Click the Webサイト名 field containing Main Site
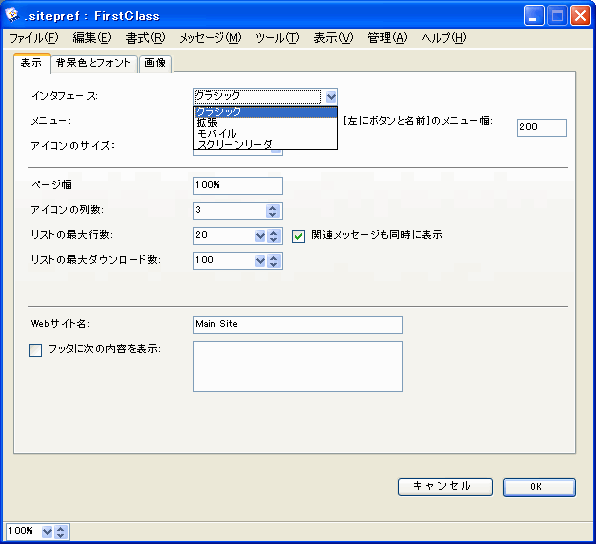Image resolution: width=596 pixels, height=544 pixels. [298, 325]
